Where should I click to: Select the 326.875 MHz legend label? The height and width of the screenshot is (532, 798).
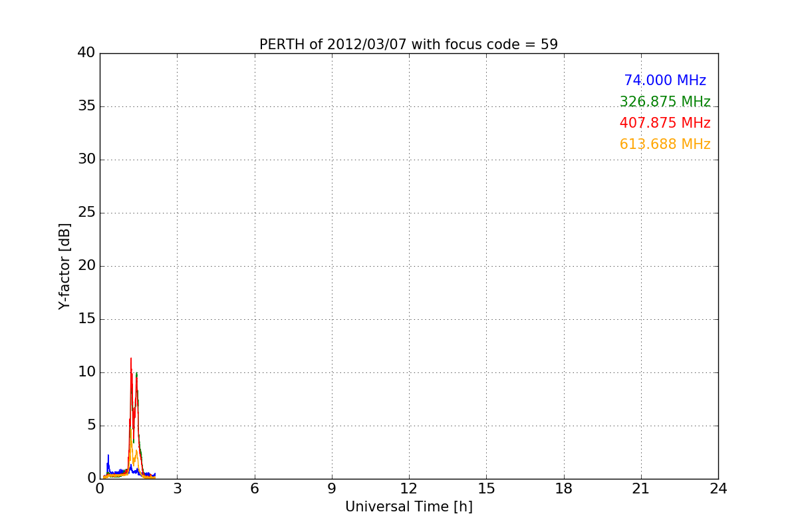click(665, 102)
